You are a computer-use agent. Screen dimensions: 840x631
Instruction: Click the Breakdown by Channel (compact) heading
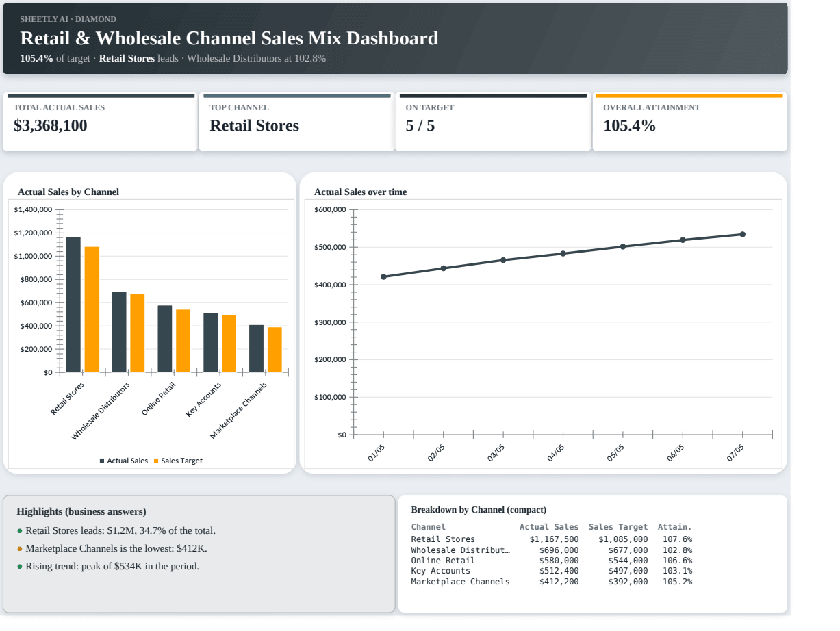479,510
